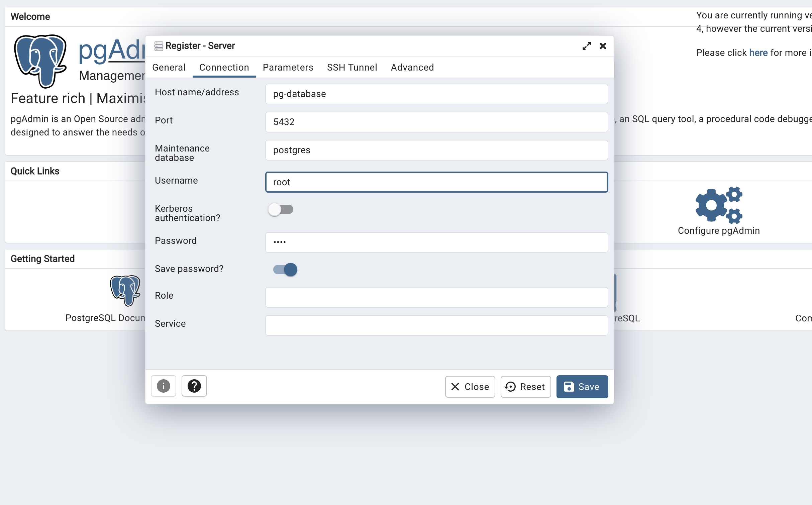
Task: Open the Parameters tab
Action: pos(288,67)
